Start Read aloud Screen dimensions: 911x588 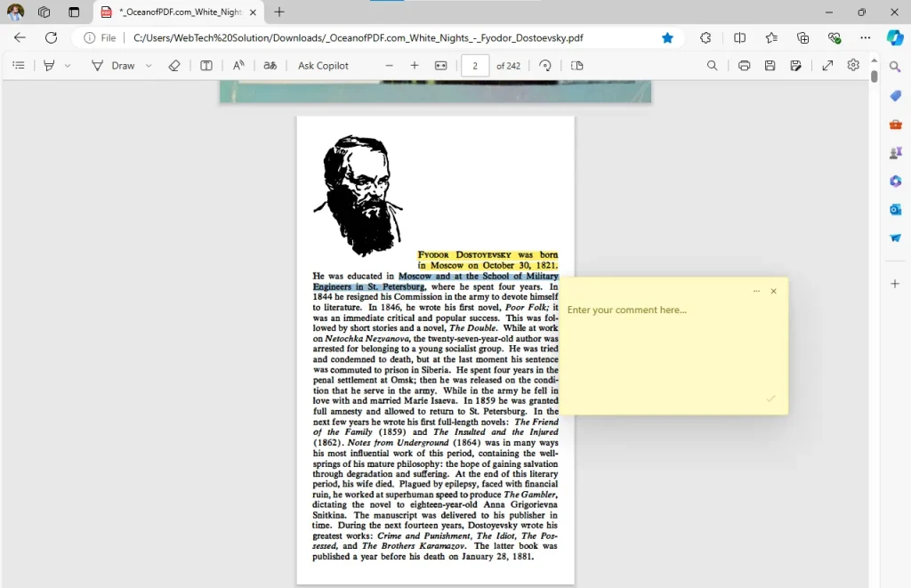[x=238, y=66]
